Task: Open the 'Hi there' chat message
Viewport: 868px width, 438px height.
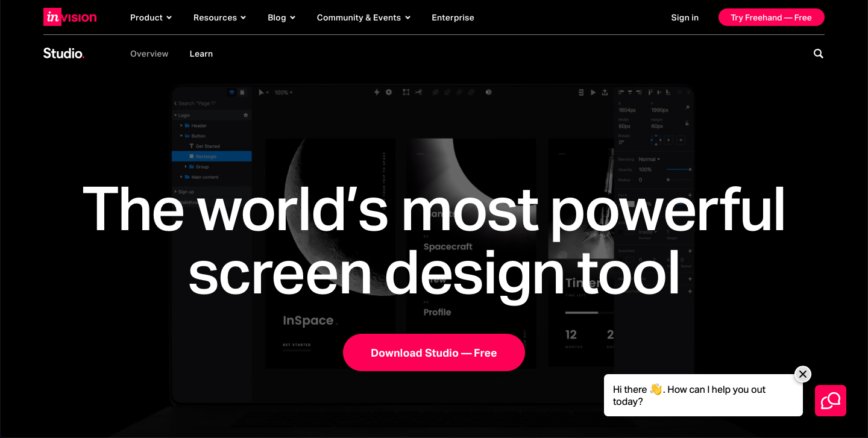Action: pyautogui.click(x=703, y=395)
